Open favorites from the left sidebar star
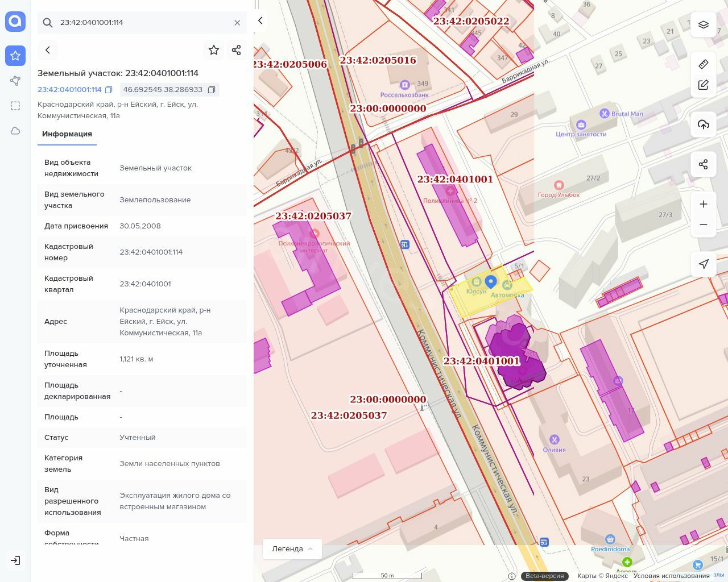This screenshot has width=728, height=582. click(x=15, y=56)
